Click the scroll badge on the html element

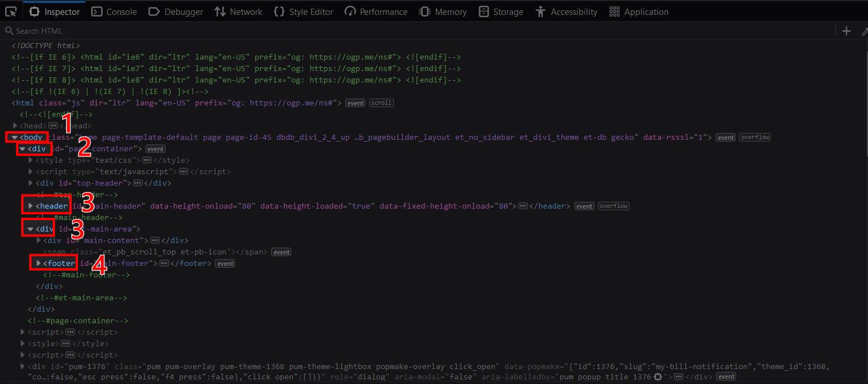tap(381, 103)
